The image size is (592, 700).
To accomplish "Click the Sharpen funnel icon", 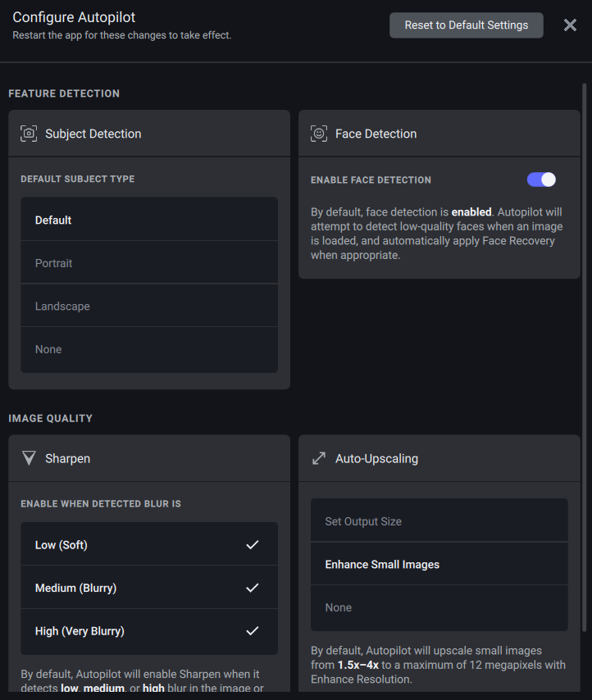I will tap(29, 458).
